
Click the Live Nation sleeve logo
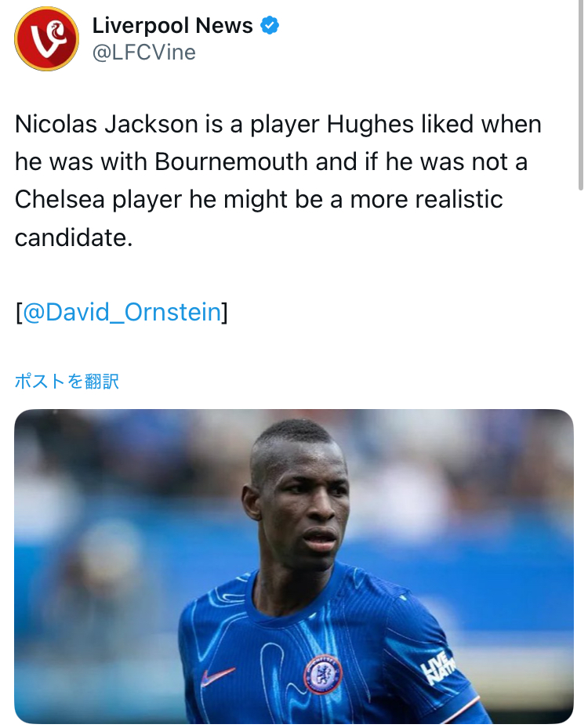pos(437,668)
